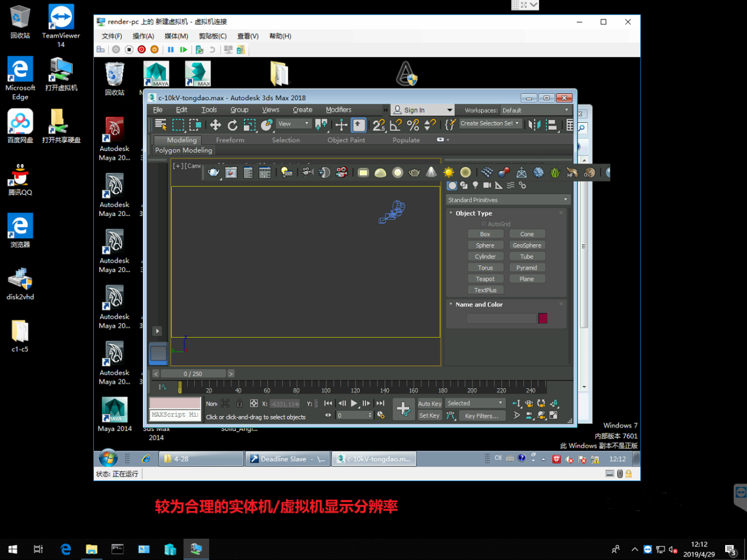
Task: Click the Sphere primitive button
Action: pyautogui.click(x=485, y=245)
